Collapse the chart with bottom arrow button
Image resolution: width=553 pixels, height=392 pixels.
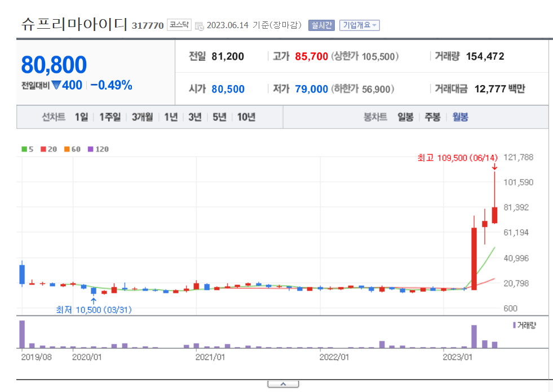click(x=283, y=384)
